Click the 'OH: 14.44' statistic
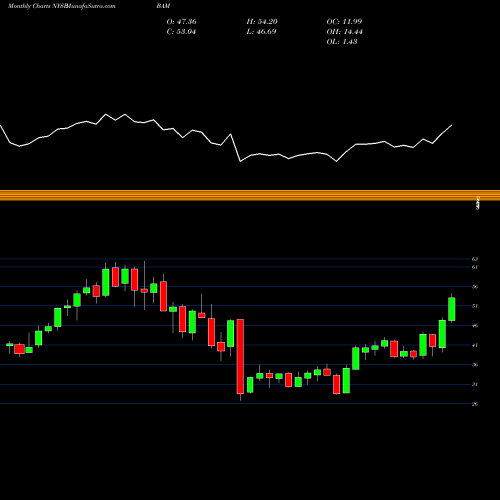Image resolution: width=500 pixels, height=500 pixels. pos(344,32)
